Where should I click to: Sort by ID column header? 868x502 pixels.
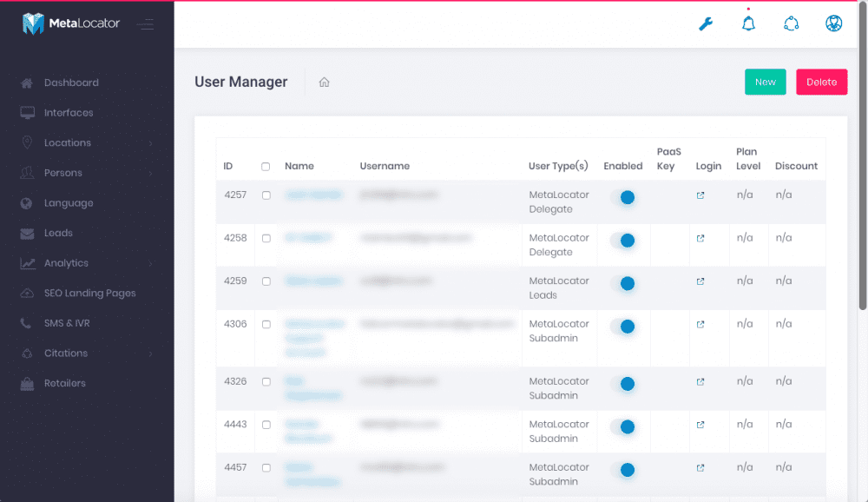[x=228, y=166]
